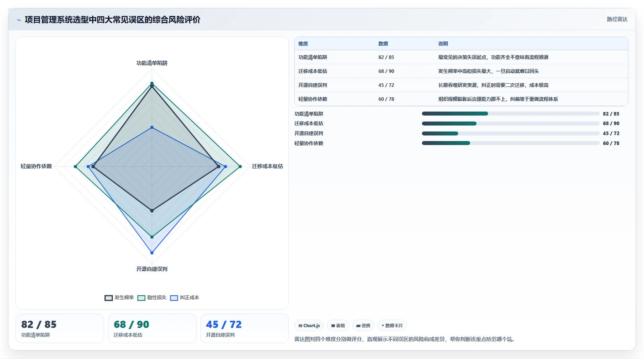Screen dimensions: 644x359
Task: Toggle the 发生频率 dataset legend label
Action: 124,298
